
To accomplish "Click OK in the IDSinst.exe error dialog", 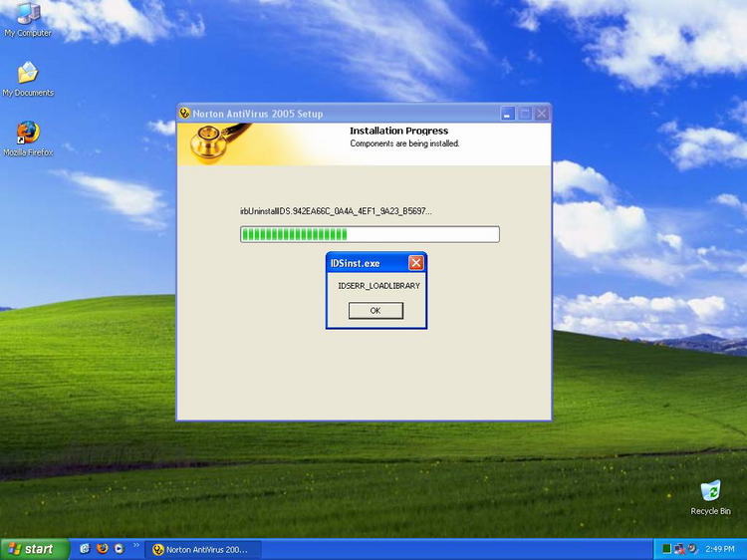I will 375,311.
